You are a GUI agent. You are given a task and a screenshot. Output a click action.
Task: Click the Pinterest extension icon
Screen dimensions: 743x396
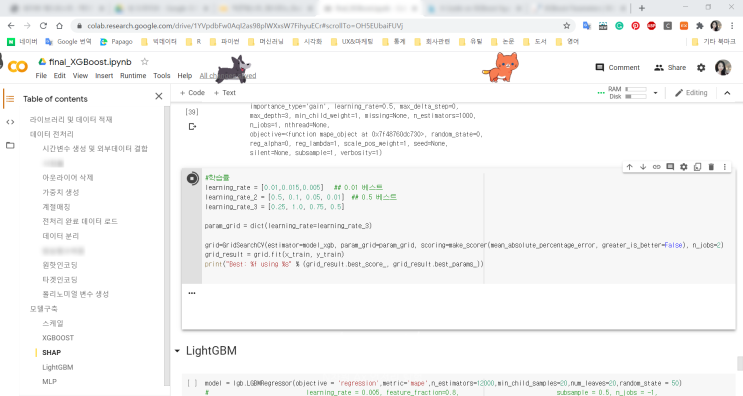coord(635,26)
